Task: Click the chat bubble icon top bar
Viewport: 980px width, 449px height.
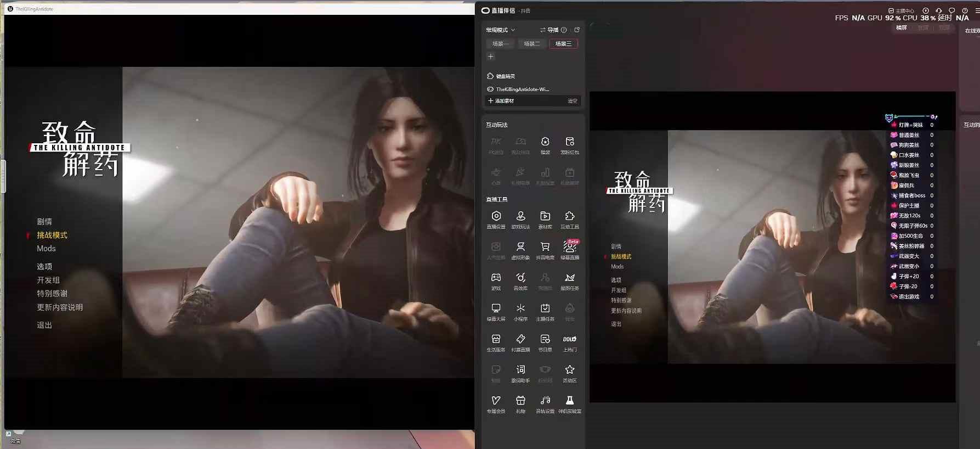Action: [951, 10]
